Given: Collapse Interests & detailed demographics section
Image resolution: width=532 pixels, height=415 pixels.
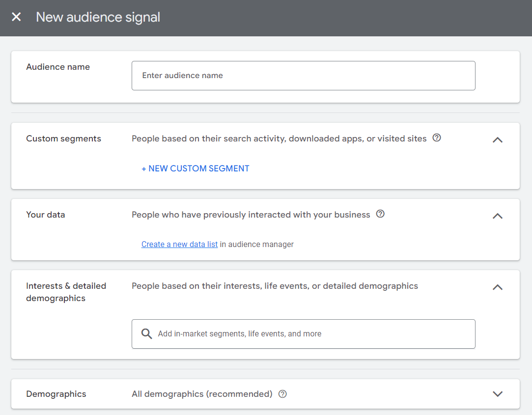Looking at the screenshot, I should click(497, 287).
